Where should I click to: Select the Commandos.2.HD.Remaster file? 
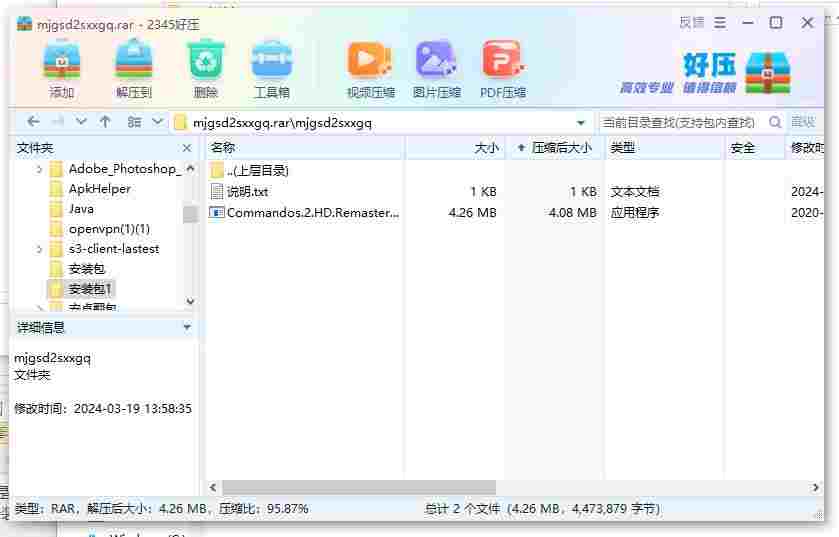(x=313, y=213)
